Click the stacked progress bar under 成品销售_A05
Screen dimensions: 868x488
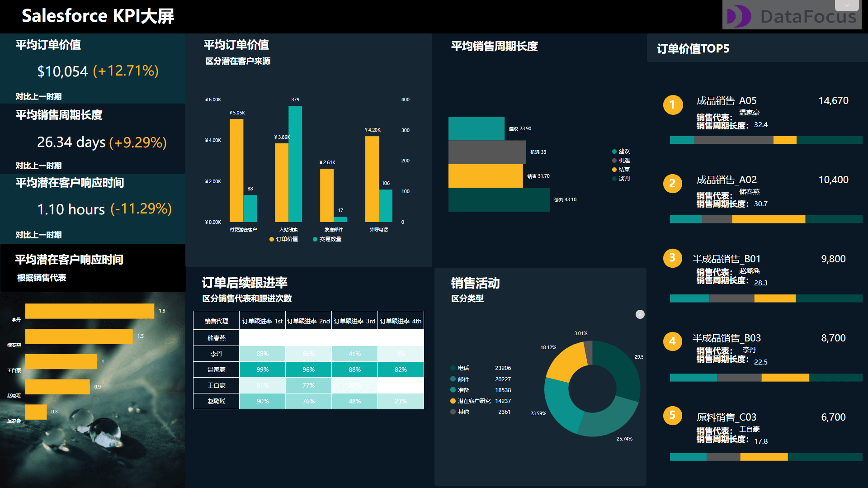click(766, 140)
